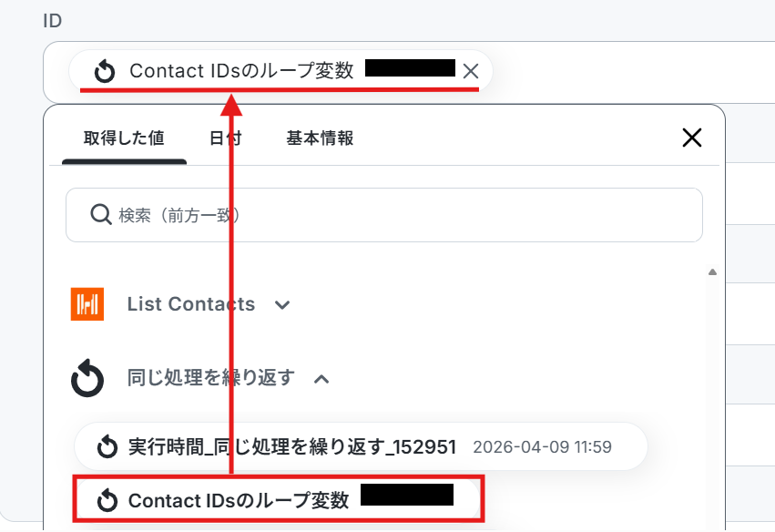This screenshot has height=532, width=775.
Task: Click loop icon on highlighted Contact IDs option
Action: pos(107,501)
